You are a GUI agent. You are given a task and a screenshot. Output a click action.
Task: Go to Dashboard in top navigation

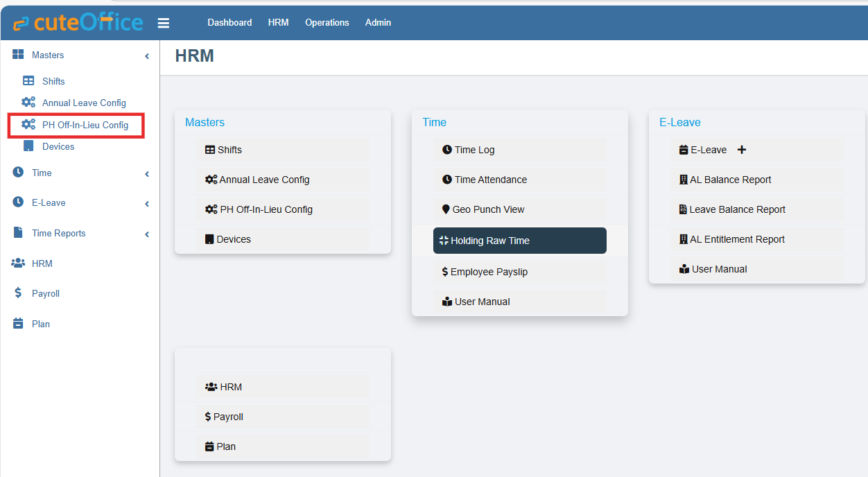point(229,23)
